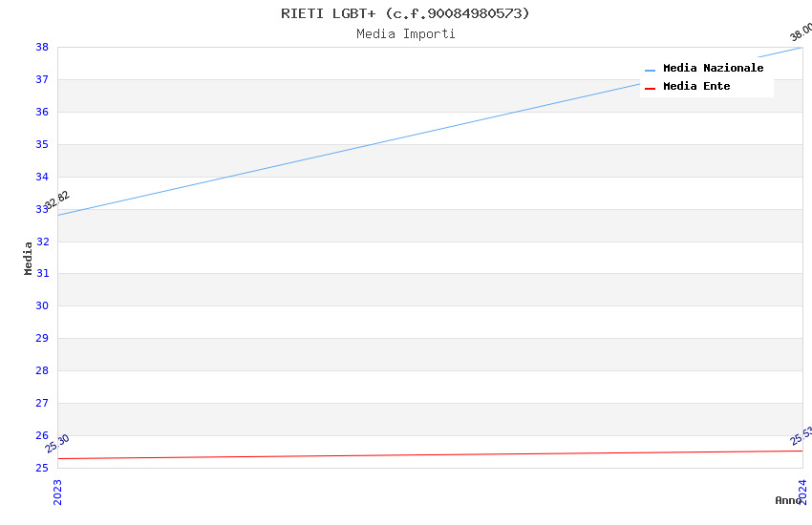Click the 38.00 data point label
The image size is (812, 525).
point(801,31)
